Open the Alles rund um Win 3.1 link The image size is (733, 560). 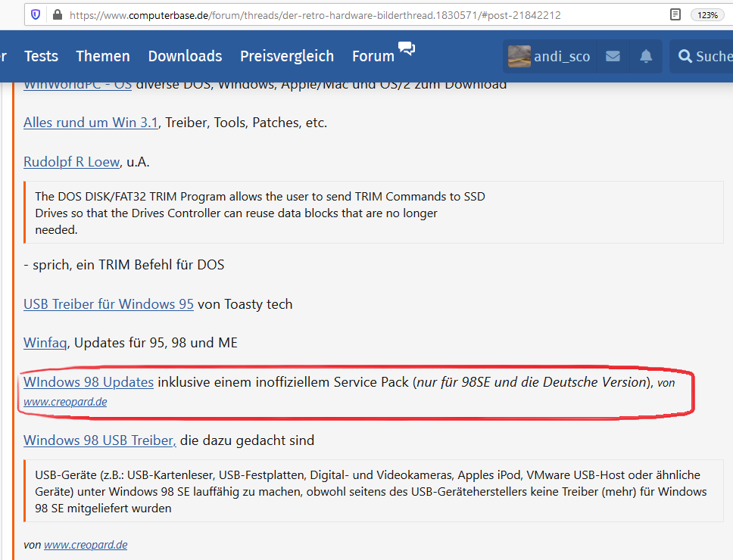coord(91,123)
